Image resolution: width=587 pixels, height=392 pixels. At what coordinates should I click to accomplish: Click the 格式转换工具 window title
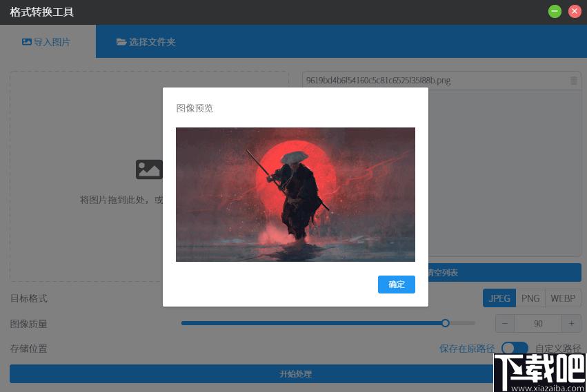(41, 12)
